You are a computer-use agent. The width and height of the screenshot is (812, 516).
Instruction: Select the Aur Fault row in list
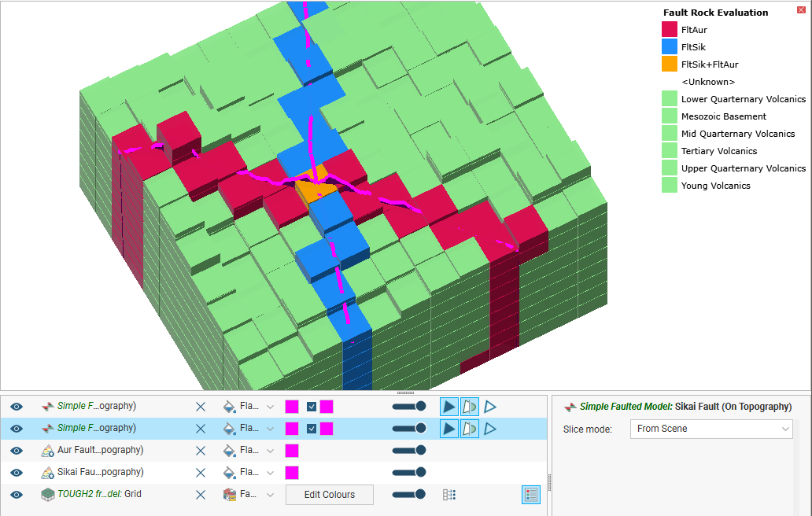pyautogui.click(x=100, y=451)
